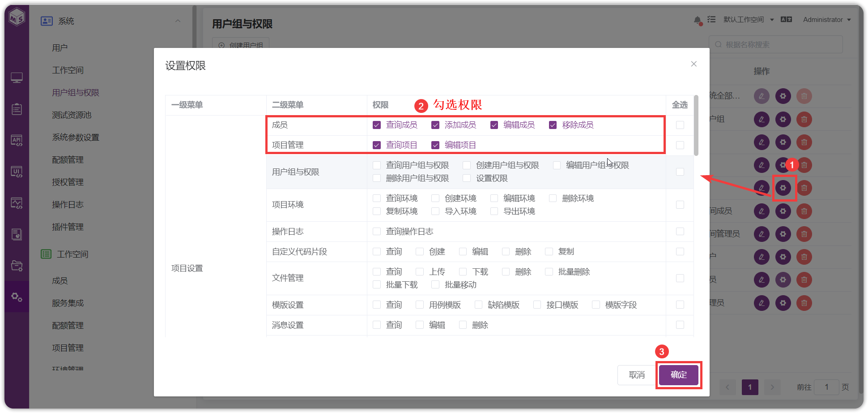Open the test tracking clipboard sidebar icon

point(17,109)
